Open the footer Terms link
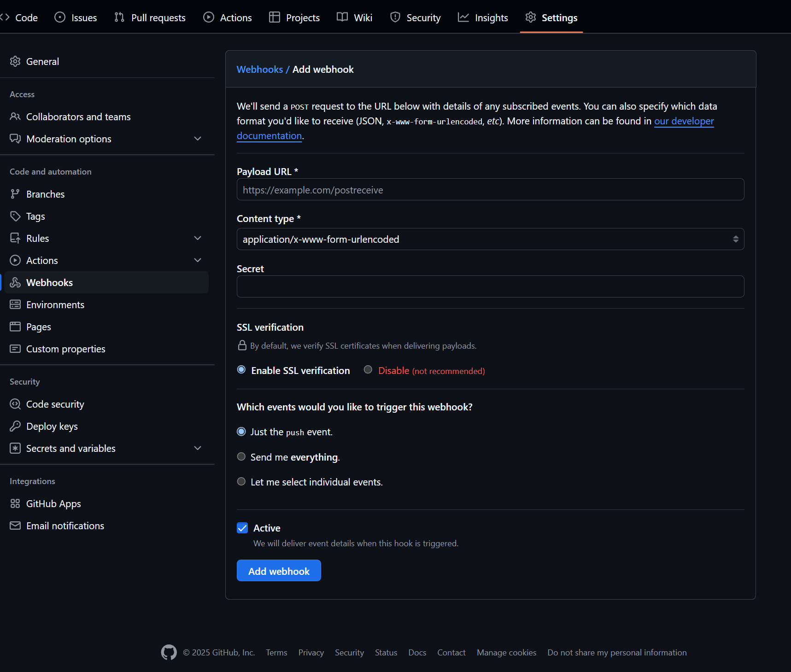This screenshot has width=791, height=672. point(276,653)
